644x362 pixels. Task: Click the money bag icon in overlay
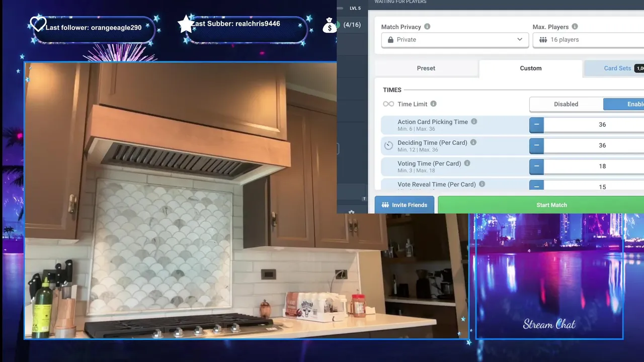click(330, 25)
